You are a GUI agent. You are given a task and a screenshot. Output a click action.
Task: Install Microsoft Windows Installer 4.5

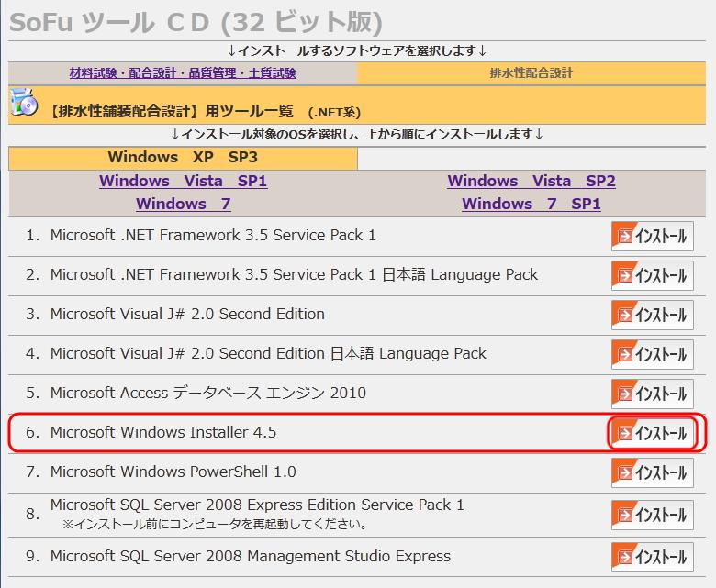tap(652, 433)
